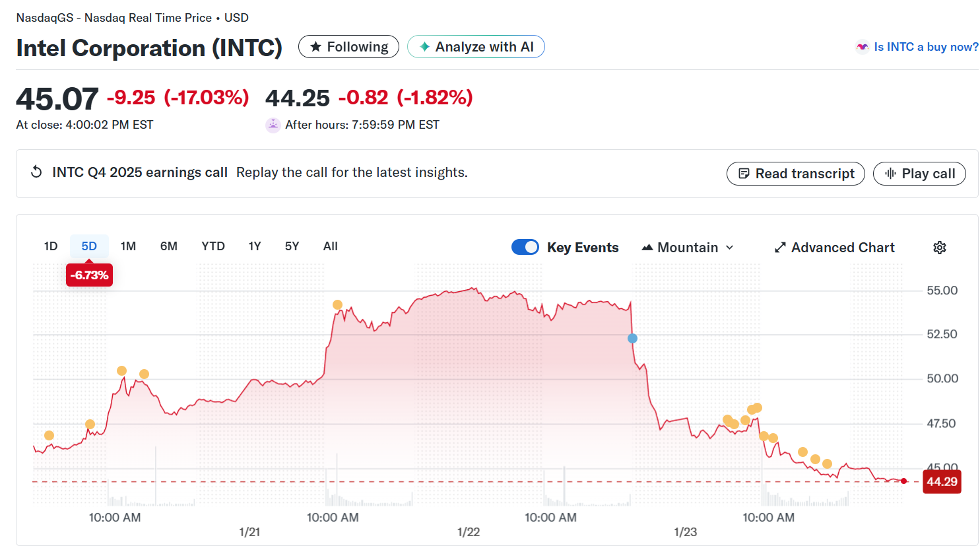Click the 47.50 price axis label

click(942, 423)
